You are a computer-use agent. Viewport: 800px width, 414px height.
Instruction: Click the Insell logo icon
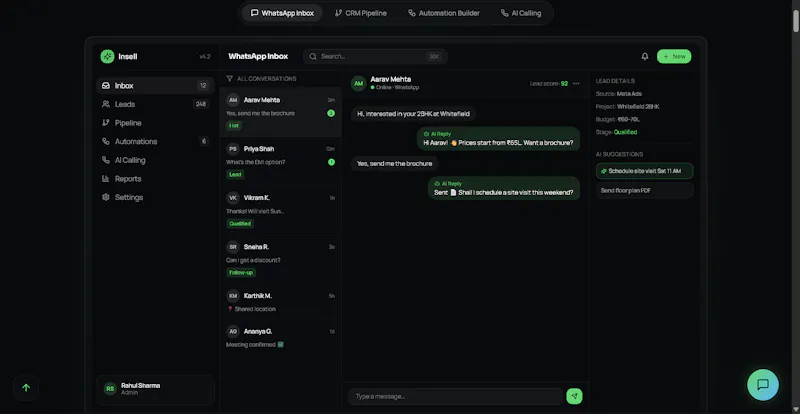[107, 57]
